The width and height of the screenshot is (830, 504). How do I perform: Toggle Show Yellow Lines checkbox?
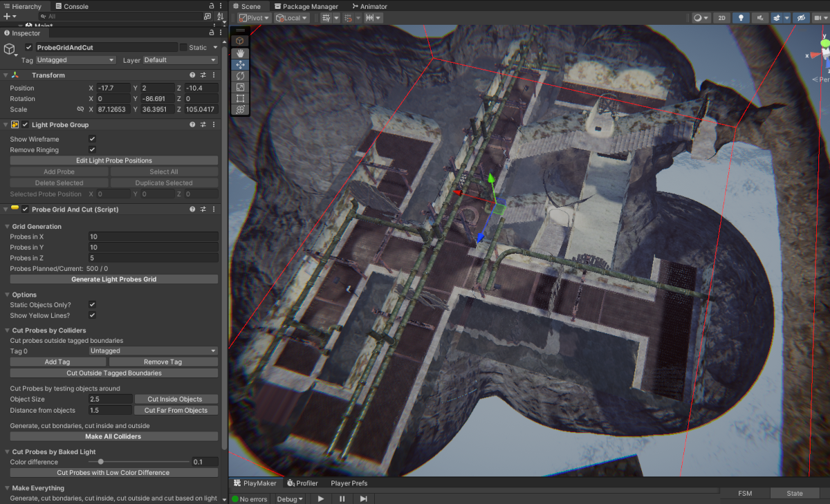point(92,315)
